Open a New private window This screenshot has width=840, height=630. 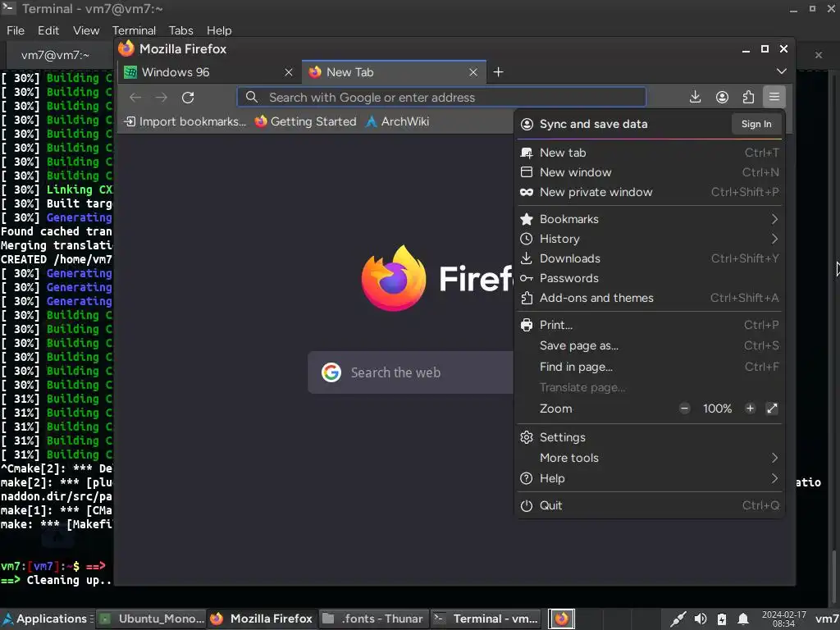pyautogui.click(x=650, y=192)
